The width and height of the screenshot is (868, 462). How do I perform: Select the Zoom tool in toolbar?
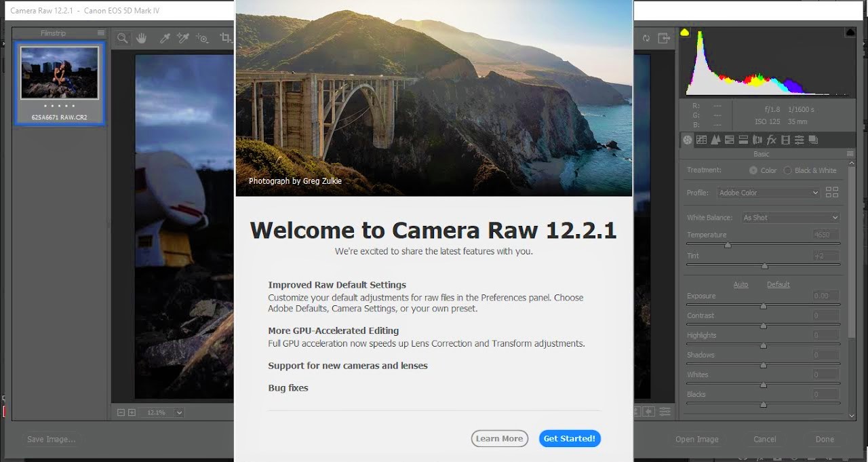122,39
